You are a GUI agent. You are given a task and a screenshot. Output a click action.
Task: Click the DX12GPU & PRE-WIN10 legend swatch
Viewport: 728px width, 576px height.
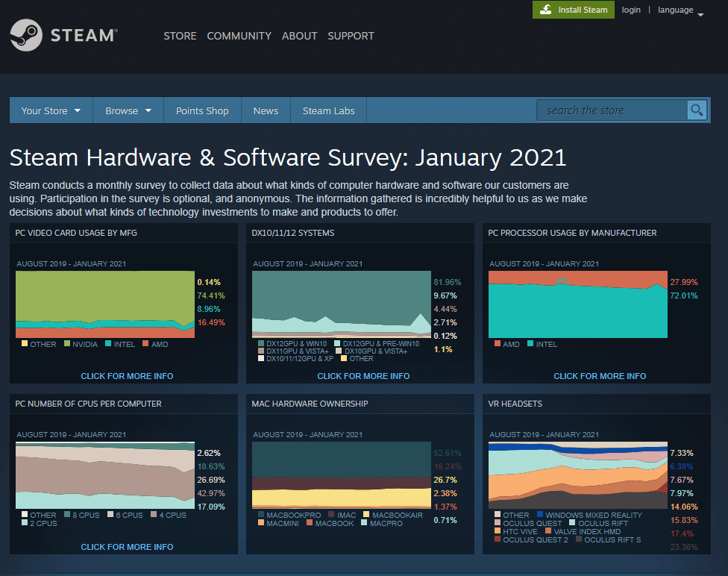coord(338,344)
